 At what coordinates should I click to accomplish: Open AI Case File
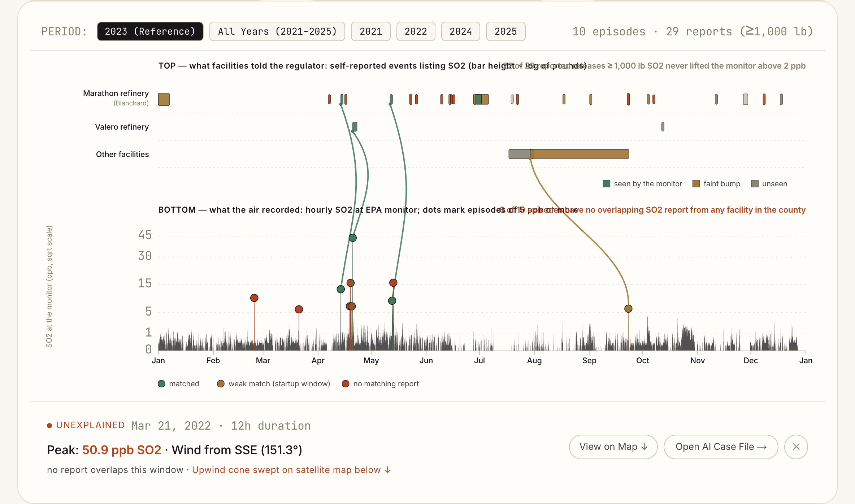721,447
